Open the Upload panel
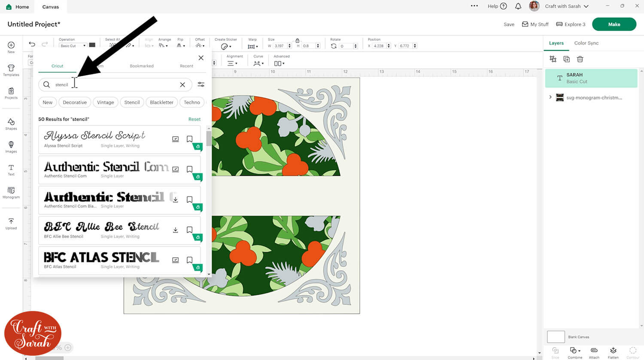The image size is (644, 360). coord(11,223)
